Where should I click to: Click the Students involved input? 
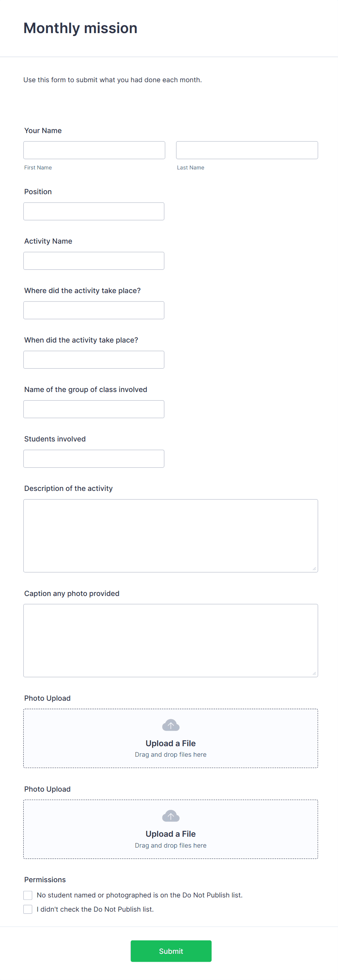pyautogui.click(x=94, y=459)
